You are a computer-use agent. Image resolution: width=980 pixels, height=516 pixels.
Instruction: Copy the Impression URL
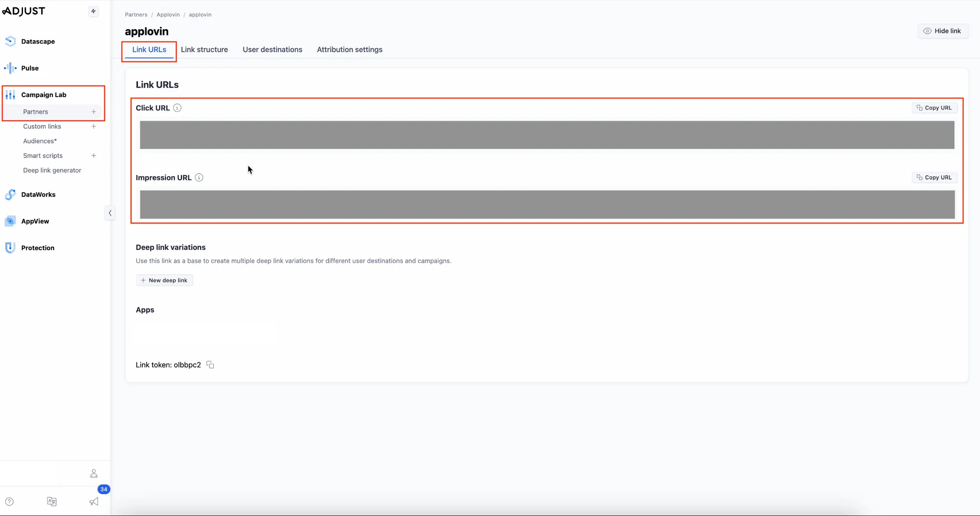click(x=935, y=178)
